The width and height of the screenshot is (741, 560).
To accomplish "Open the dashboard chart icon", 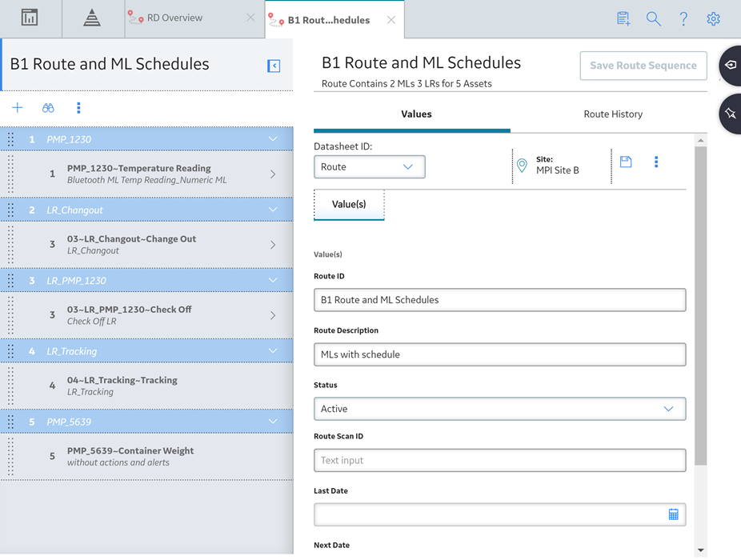I will 30,18.
